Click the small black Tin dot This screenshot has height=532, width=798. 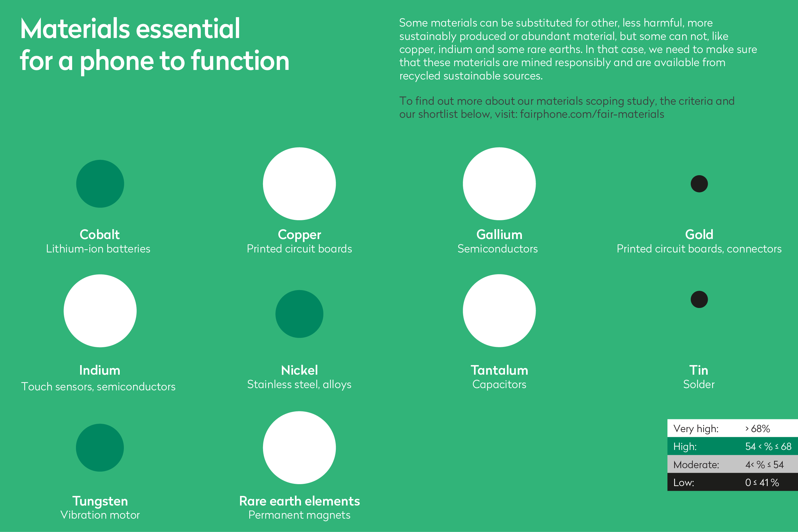point(699,299)
